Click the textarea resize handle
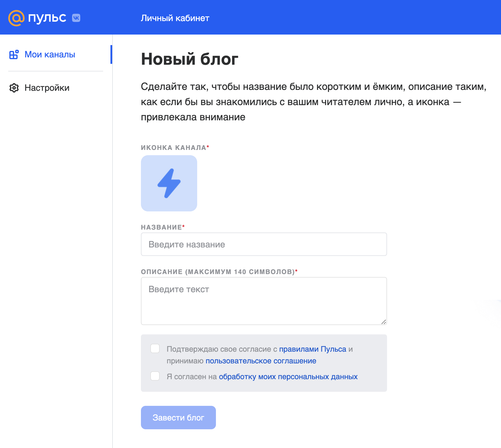501x448 pixels. click(x=384, y=322)
